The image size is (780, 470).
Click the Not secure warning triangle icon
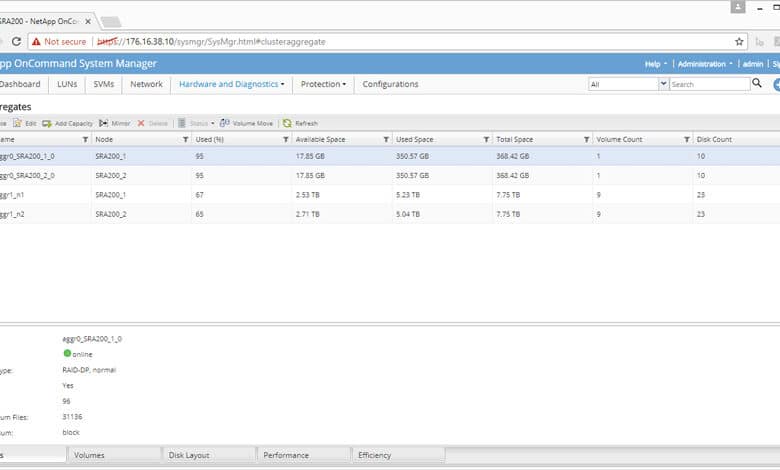36,42
